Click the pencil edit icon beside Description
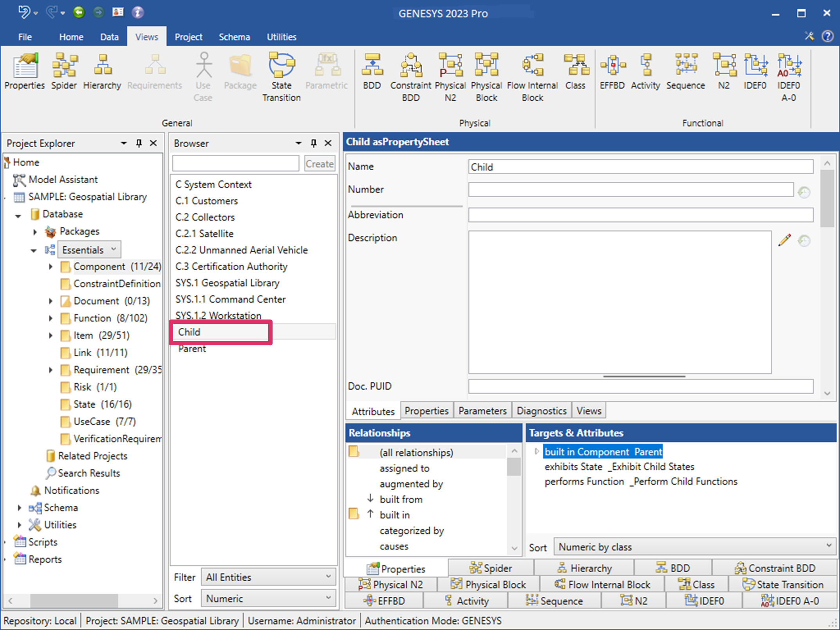This screenshot has height=630, width=840. pyautogui.click(x=784, y=240)
